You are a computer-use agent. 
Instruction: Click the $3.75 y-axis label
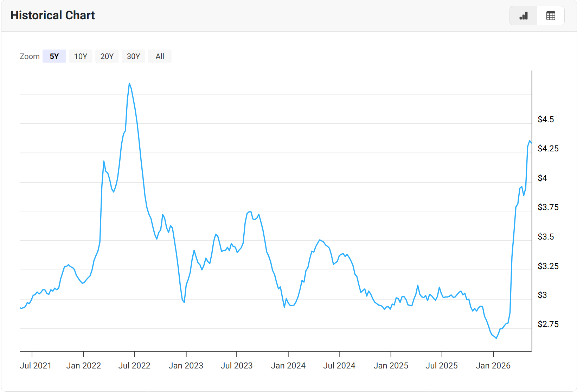coord(548,207)
